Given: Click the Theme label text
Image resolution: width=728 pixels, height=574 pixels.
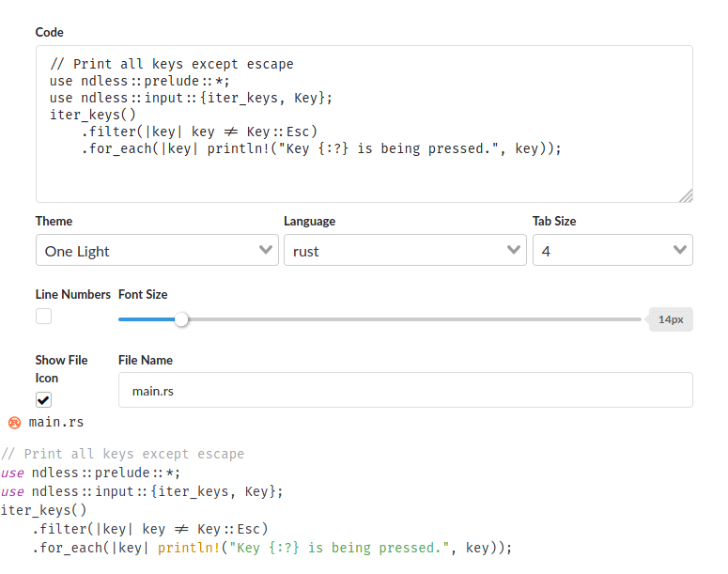Looking at the screenshot, I should click(54, 221).
